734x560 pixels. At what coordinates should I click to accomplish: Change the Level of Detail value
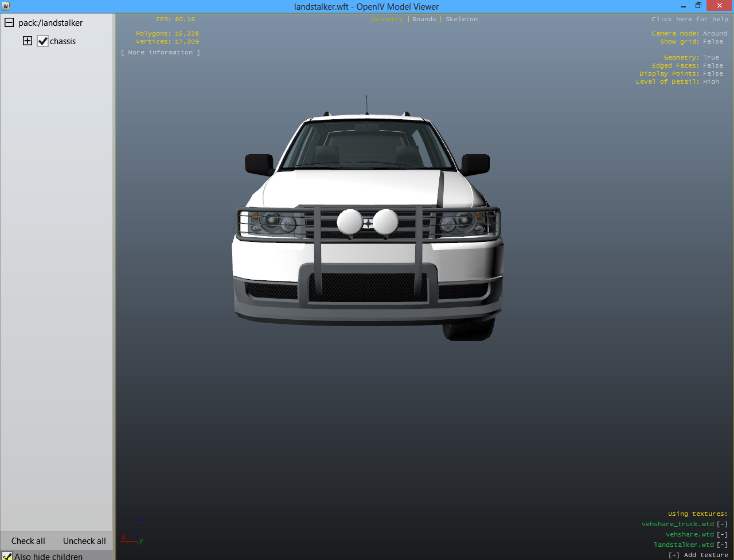(710, 82)
